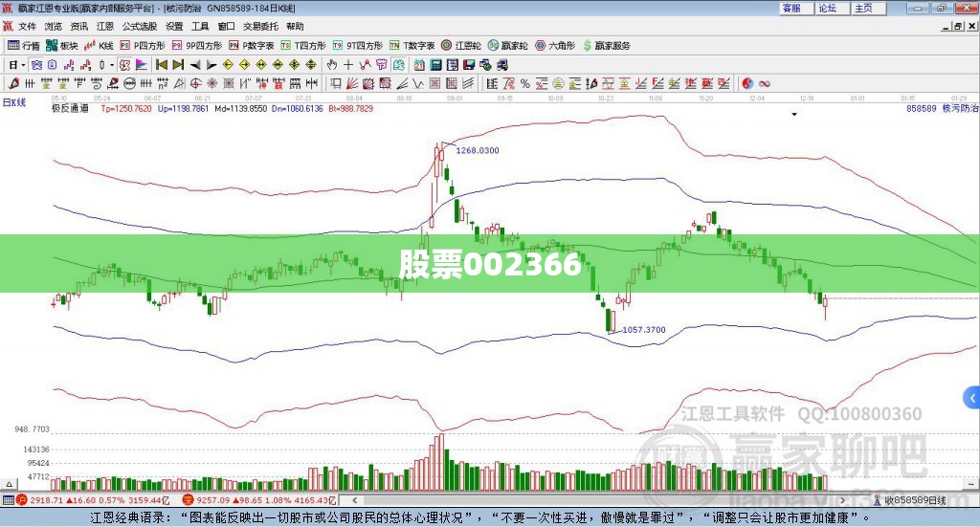Click the bottom horizontal scrollbar track
The image size is (980, 527).
pyautogui.click(x=599, y=500)
